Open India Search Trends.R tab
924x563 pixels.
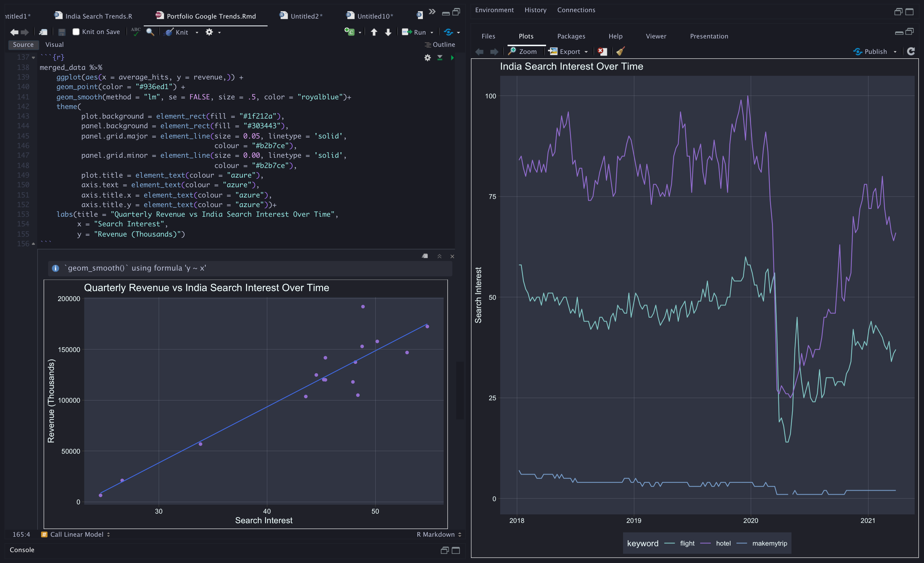(94, 16)
